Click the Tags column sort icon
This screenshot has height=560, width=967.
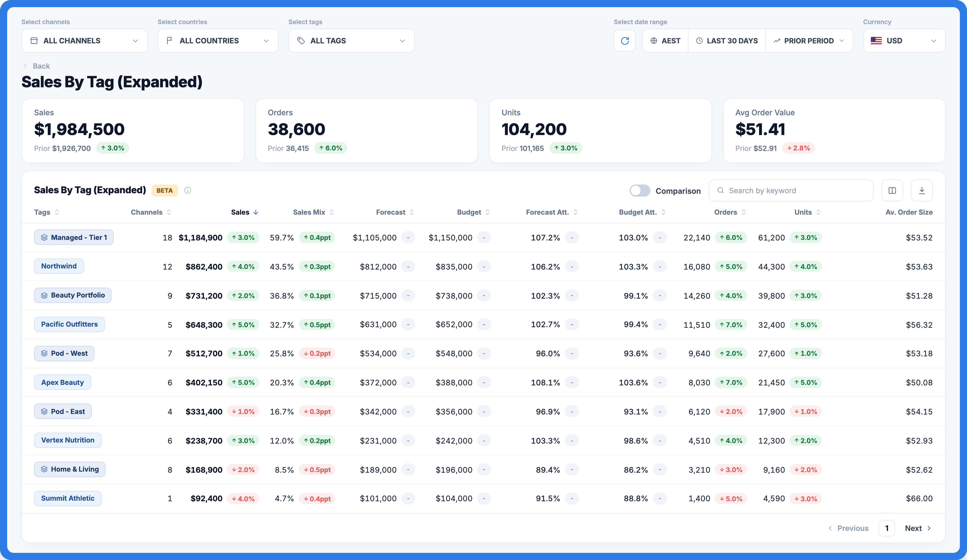click(x=57, y=212)
